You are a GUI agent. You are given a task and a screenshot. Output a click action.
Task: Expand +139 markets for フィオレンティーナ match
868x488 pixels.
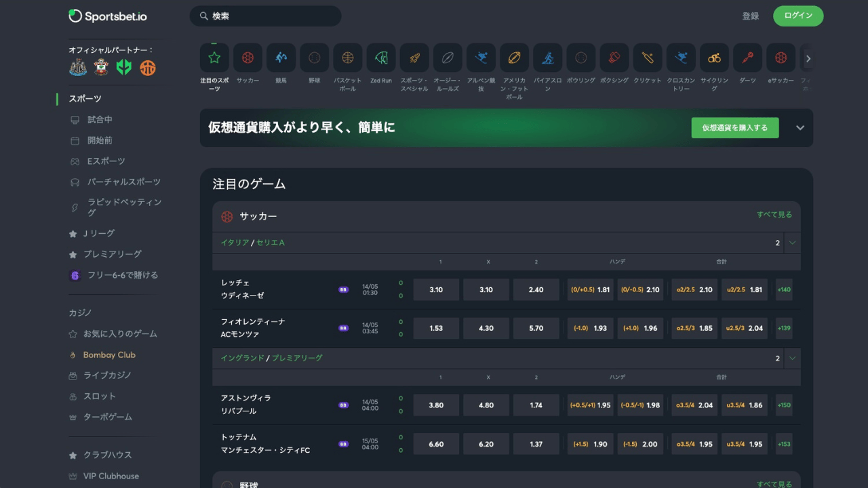784,328
